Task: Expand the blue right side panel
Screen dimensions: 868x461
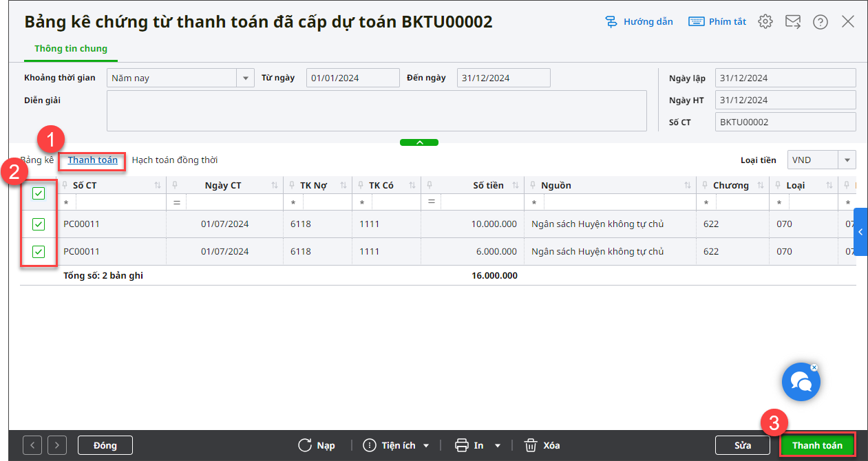Action: tap(860, 233)
